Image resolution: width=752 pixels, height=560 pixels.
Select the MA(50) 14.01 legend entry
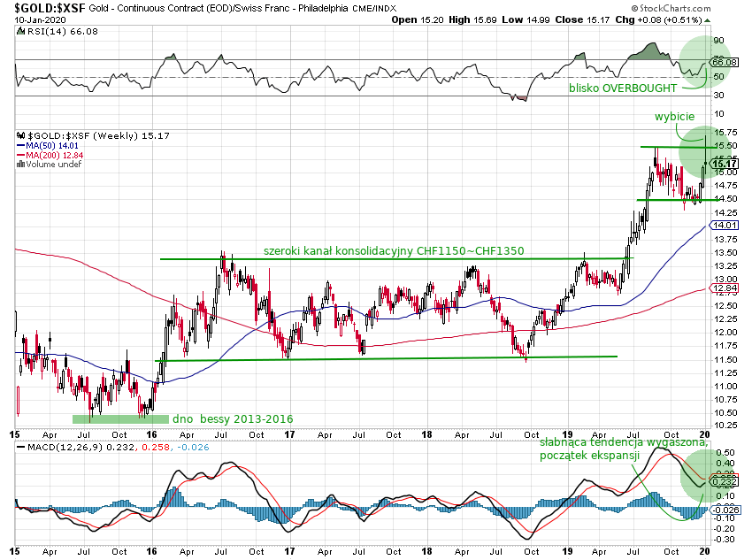tap(55, 145)
